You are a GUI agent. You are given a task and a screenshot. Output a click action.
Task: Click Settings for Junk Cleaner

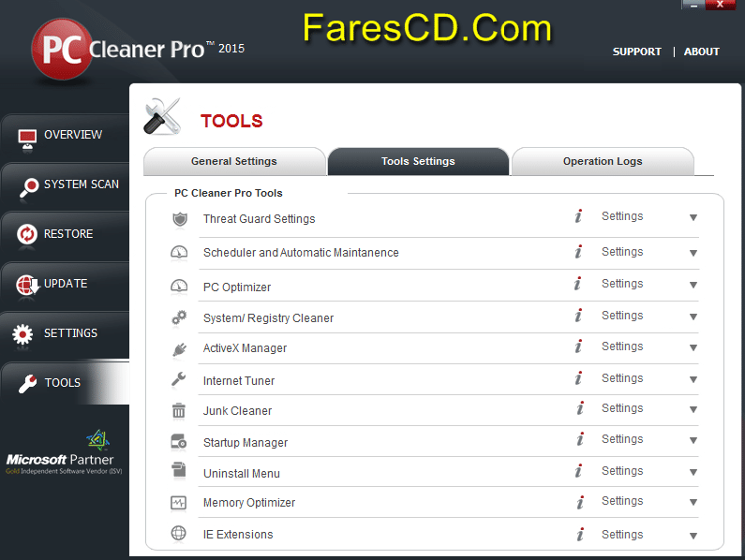click(622, 408)
